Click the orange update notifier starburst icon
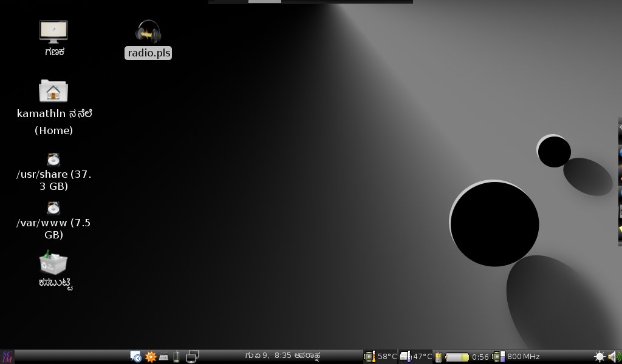 pyautogui.click(x=151, y=357)
